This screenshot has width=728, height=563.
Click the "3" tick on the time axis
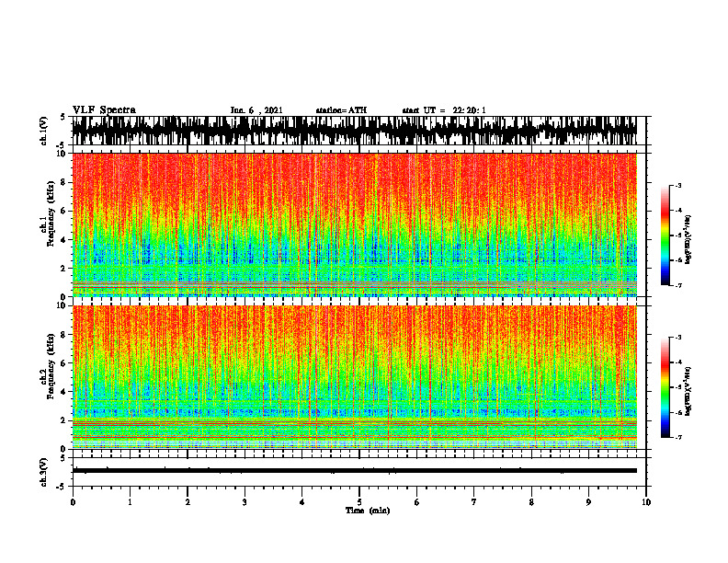[245, 502]
